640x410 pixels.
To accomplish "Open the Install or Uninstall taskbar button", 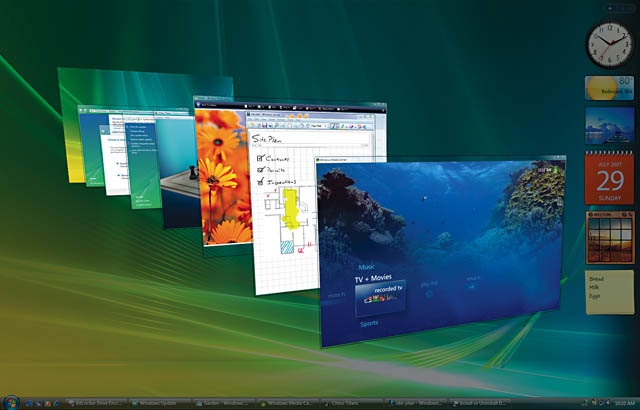I will (x=481, y=403).
